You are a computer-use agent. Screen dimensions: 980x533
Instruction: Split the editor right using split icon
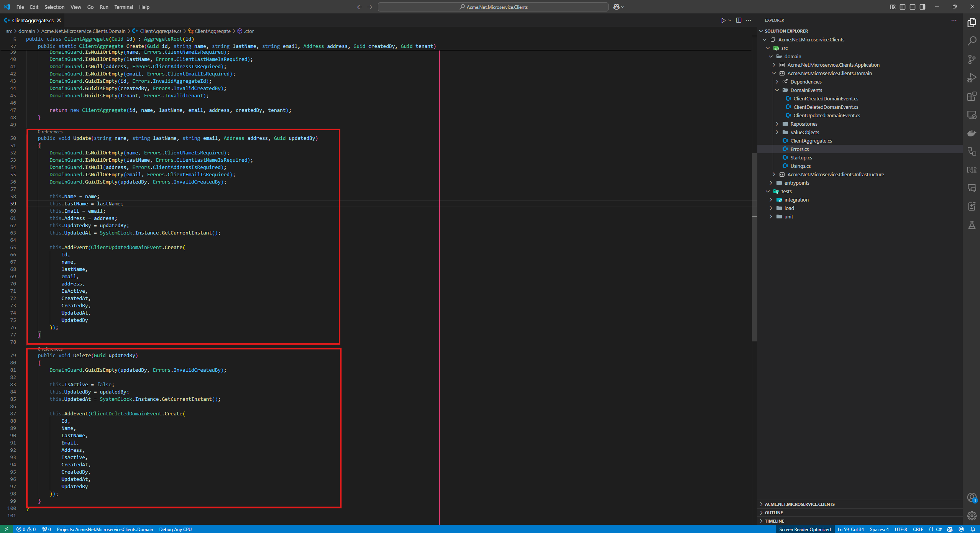[739, 20]
